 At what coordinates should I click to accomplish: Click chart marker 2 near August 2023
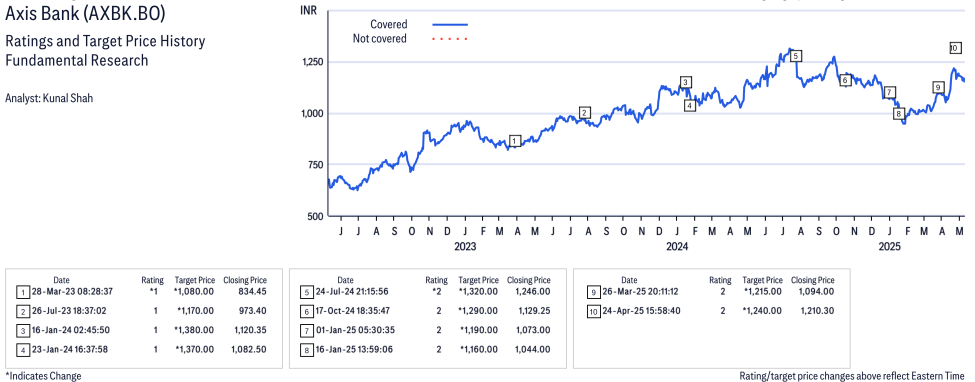point(584,113)
